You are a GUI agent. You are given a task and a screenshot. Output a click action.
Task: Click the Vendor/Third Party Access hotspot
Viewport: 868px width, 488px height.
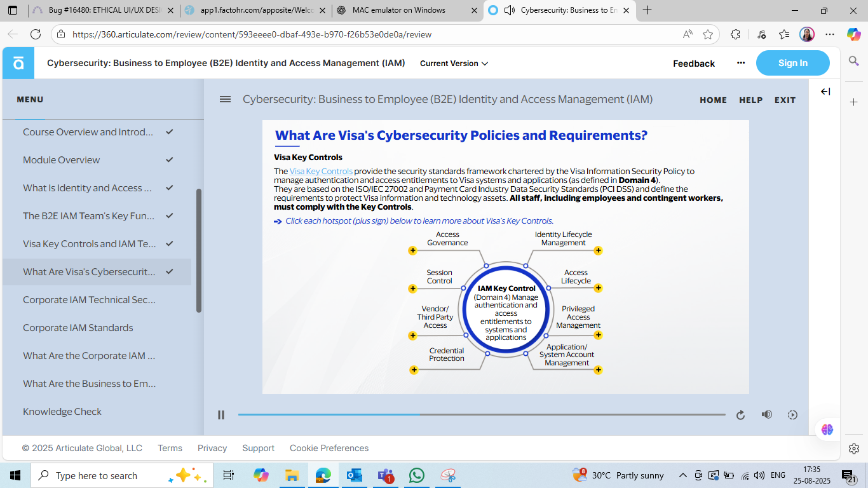[413, 335]
